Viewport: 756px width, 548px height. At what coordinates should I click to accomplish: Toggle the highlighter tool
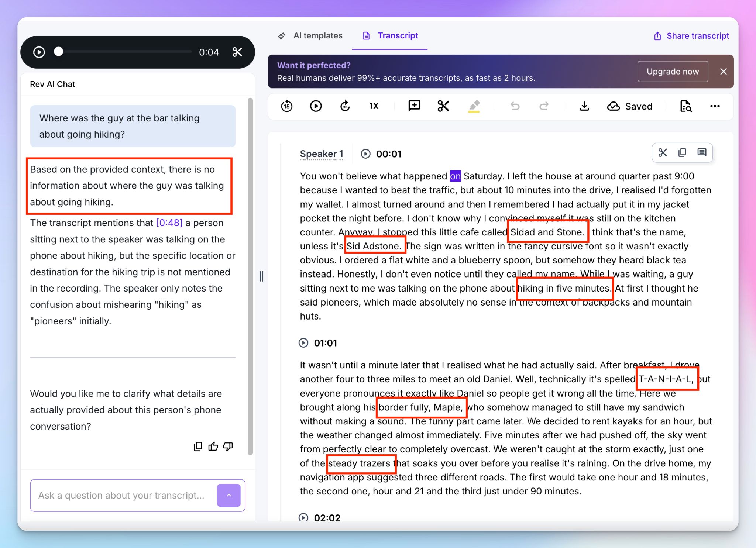click(x=474, y=106)
